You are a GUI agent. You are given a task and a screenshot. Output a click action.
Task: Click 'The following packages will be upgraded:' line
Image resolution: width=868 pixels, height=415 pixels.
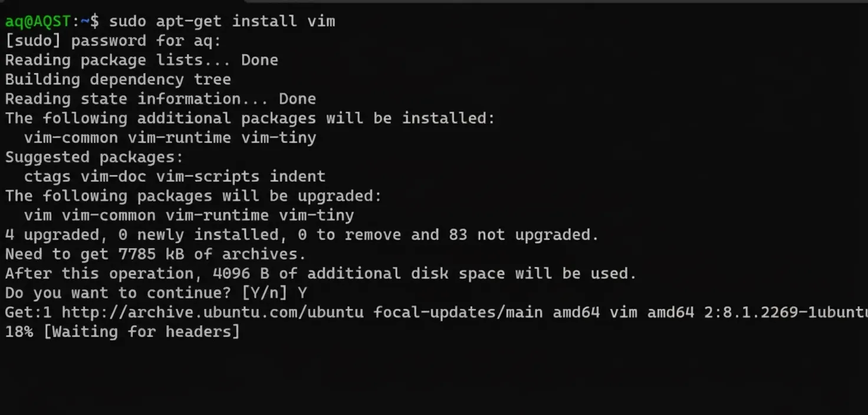click(193, 196)
